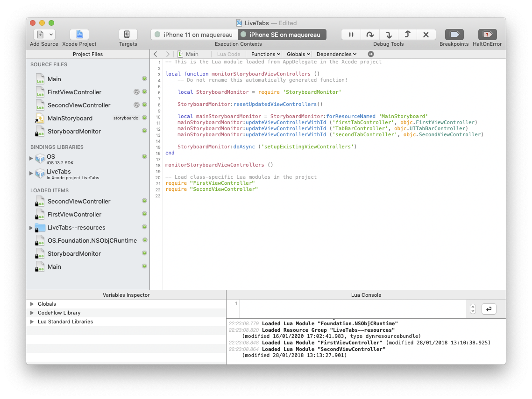Expand the LiveTabs--resources folder
Screen dimensions: 532x399
[x=31, y=228]
